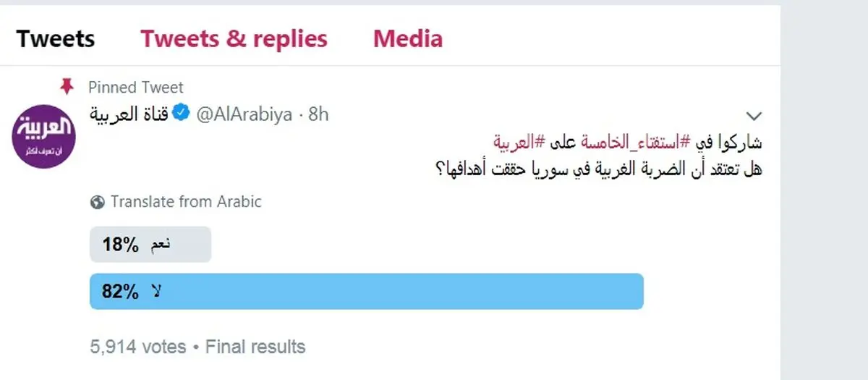Viewport: 868px width, 380px height.
Task: Click the 5,914 votes count
Action: (137, 347)
